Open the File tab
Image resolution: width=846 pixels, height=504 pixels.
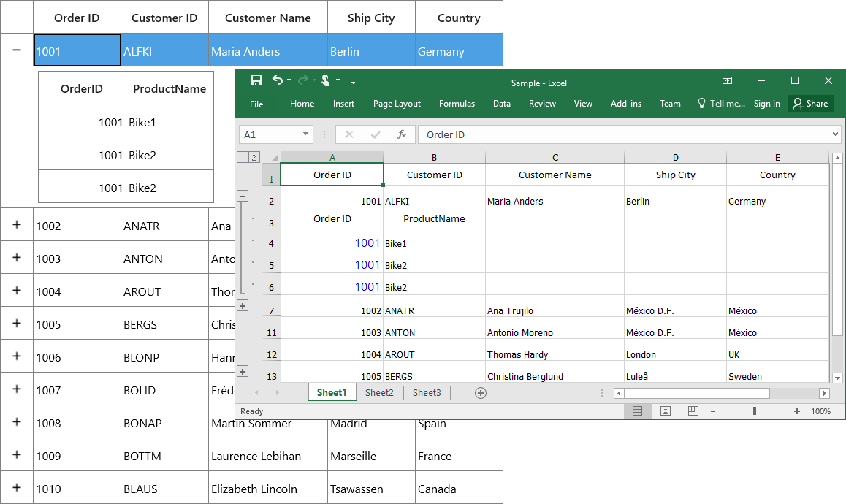pos(256,104)
